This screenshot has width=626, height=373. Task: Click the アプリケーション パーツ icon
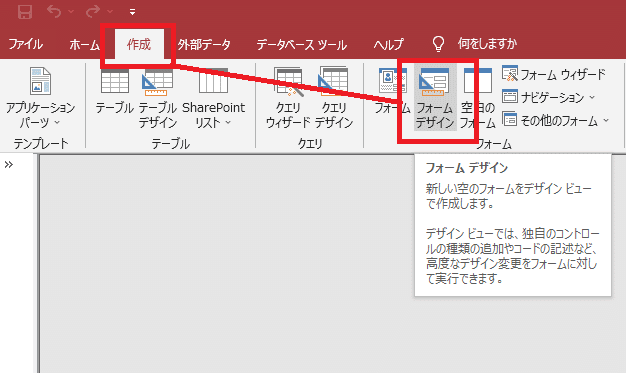[x=40, y=81]
